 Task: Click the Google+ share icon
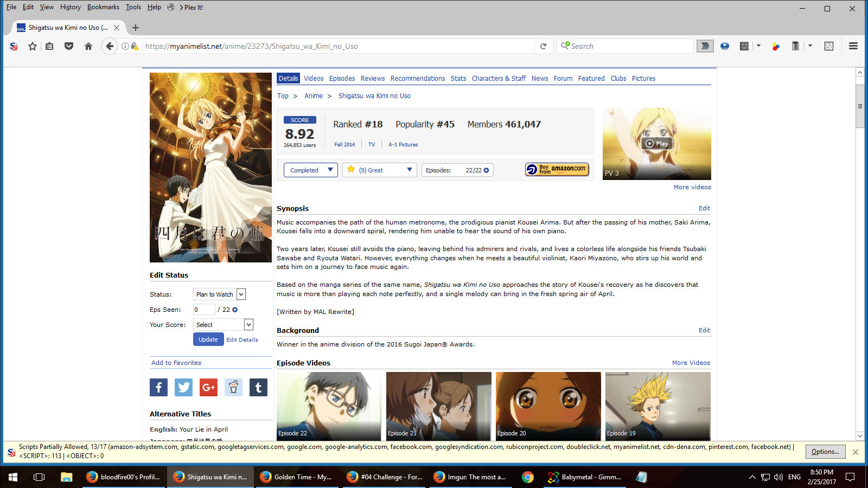coord(208,387)
